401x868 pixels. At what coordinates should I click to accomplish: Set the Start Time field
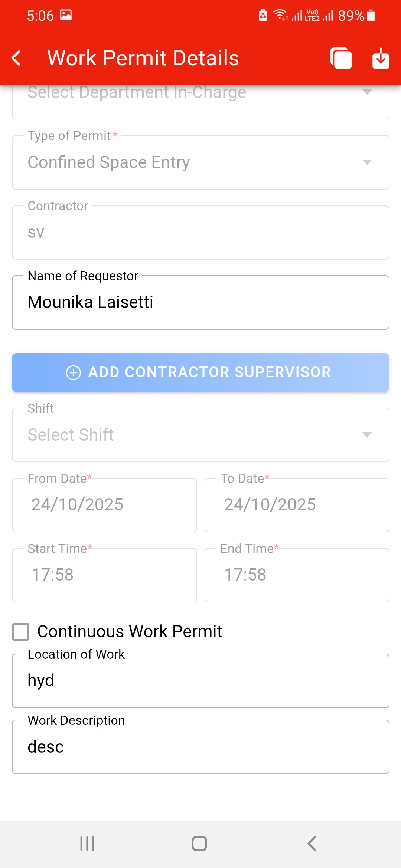click(x=104, y=575)
